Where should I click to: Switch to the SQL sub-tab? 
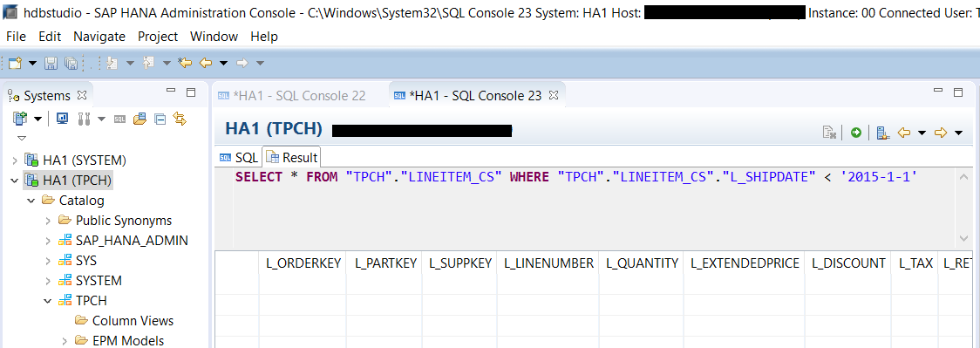238,158
